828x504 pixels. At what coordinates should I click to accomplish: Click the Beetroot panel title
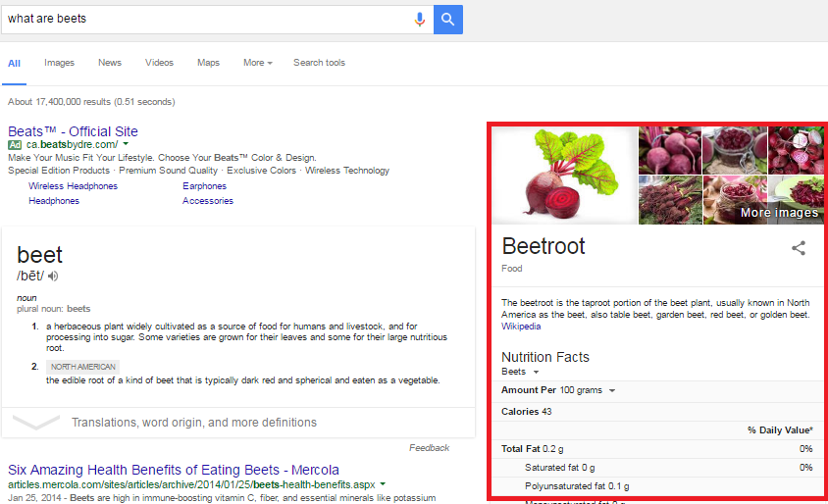tap(543, 246)
